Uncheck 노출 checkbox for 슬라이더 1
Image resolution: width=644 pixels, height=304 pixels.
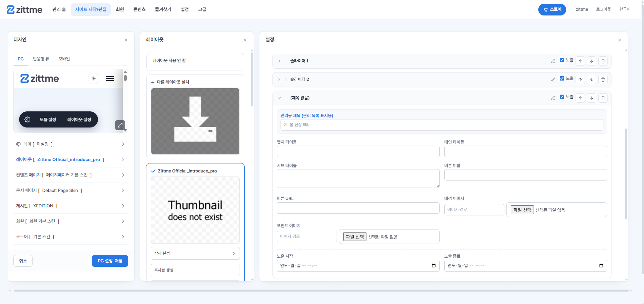562,60
